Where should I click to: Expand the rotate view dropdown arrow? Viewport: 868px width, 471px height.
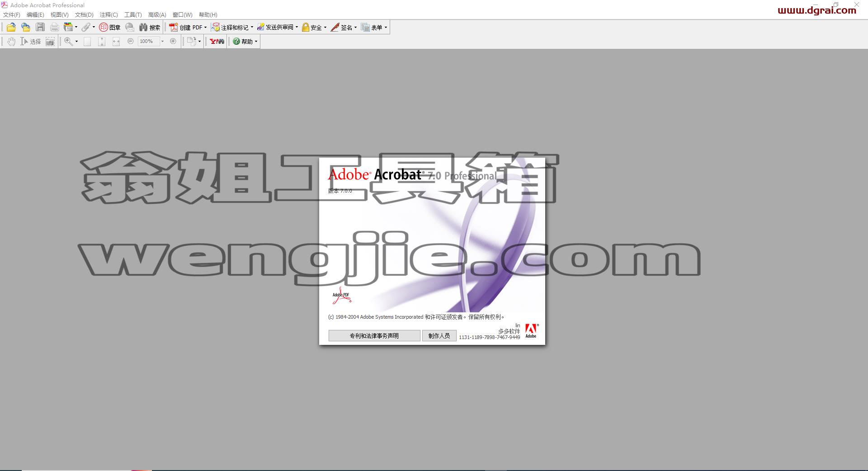tap(199, 42)
